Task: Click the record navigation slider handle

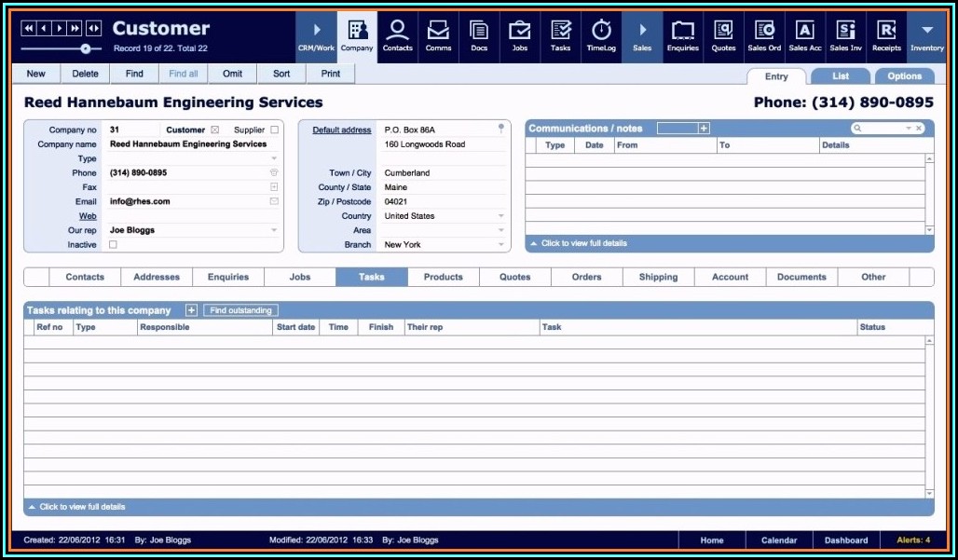Action: point(86,48)
